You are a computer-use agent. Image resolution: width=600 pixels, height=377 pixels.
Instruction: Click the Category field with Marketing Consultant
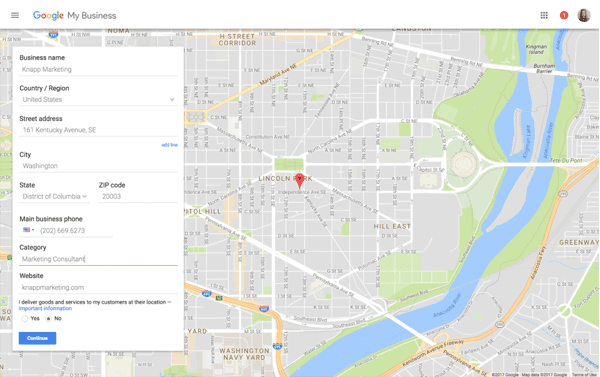tap(98, 259)
